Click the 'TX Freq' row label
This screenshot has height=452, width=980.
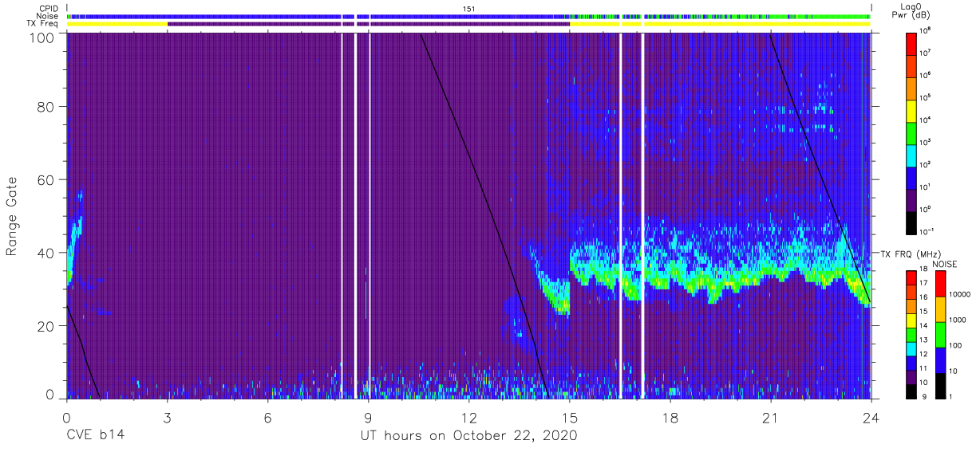click(41, 24)
